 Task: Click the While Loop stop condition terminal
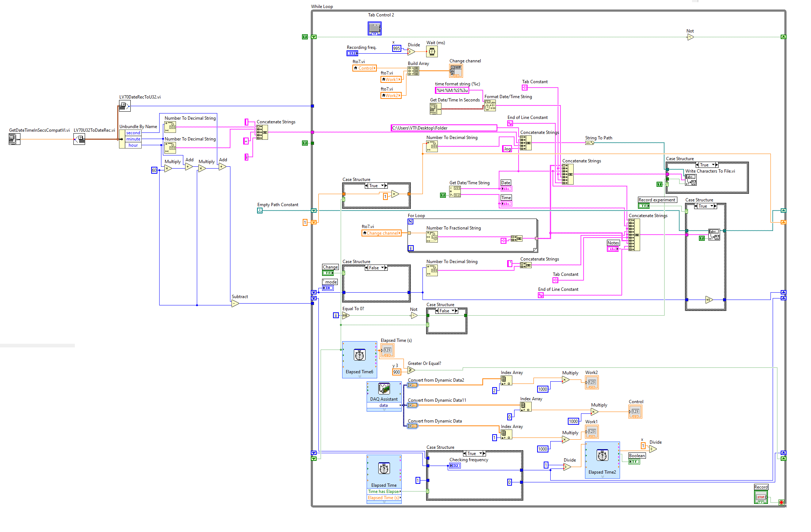click(x=781, y=502)
